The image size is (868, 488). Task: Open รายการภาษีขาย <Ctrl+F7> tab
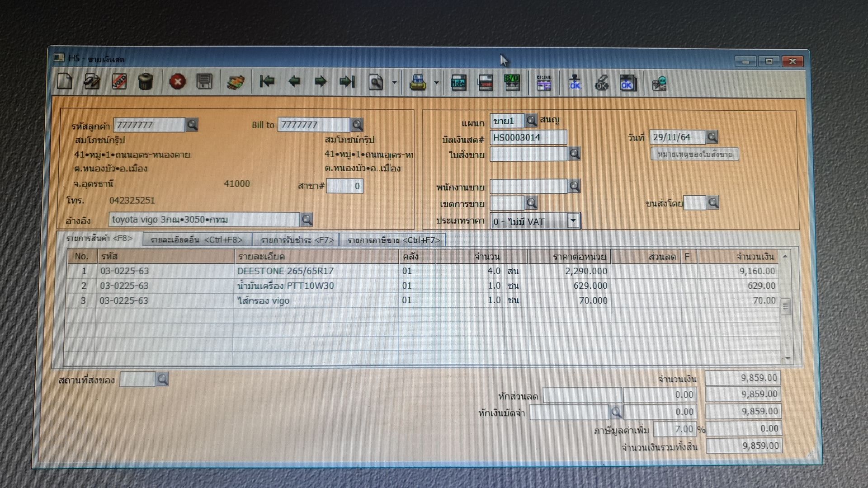[393, 240]
